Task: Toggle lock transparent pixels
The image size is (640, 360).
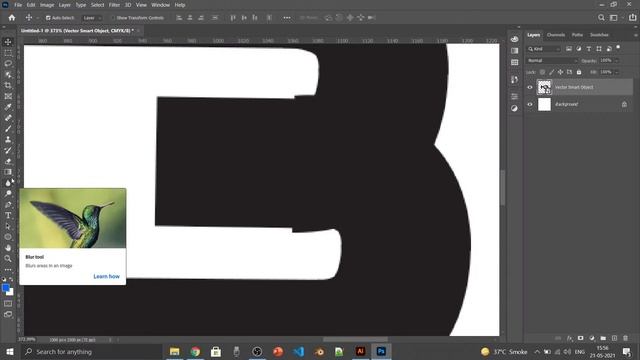Action: (x=542, y=72)
